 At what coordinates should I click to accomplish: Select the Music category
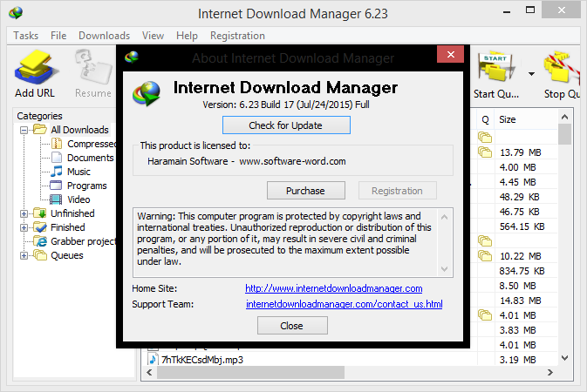pos(78,172)
